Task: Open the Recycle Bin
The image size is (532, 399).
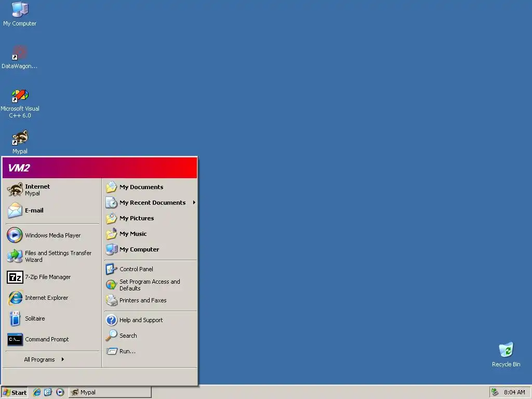Action: 506,354
